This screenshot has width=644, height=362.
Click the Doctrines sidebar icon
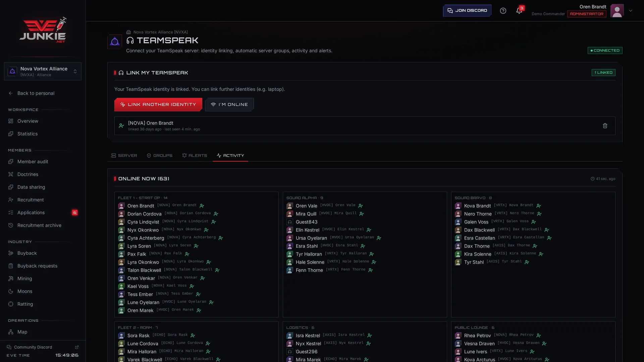click(11, 174)
